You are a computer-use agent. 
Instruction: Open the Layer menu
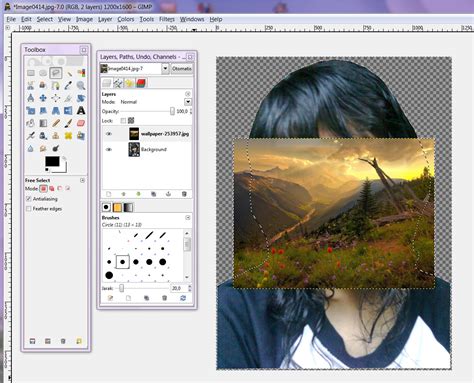105,19
